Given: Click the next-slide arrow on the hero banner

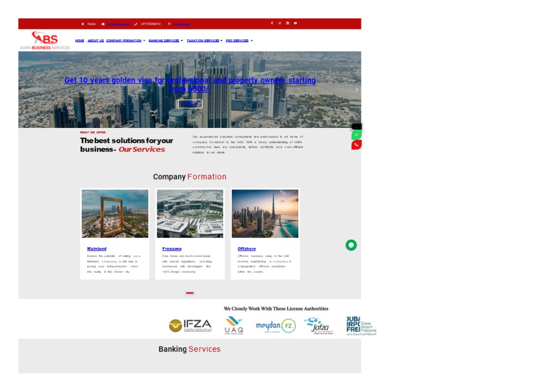Looking at the screenshot, I should (x=357, y=89).
